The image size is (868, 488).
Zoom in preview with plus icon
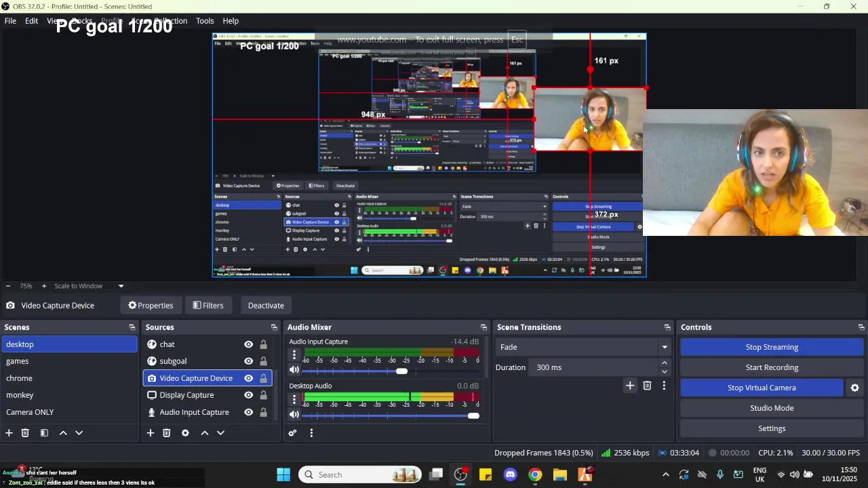[44, 286]
